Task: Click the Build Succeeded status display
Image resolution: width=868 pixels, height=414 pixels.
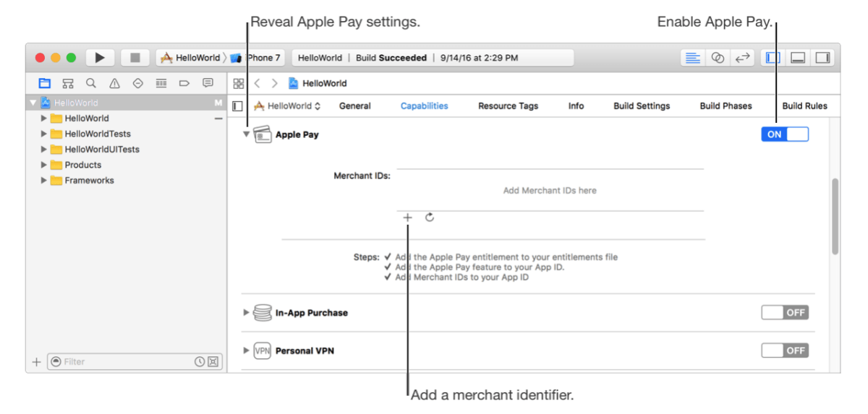Action: [x=433, y=58]
